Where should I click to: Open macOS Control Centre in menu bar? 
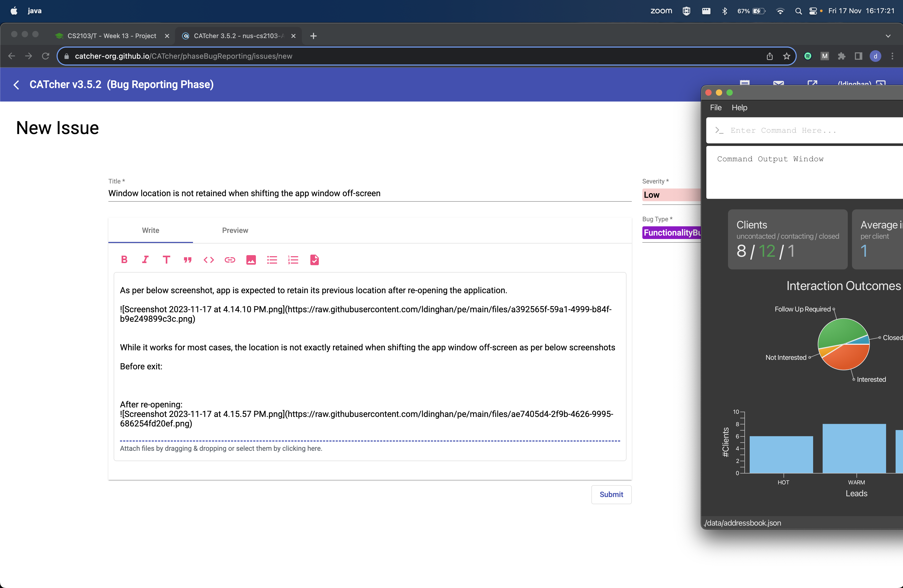point(813,11)
